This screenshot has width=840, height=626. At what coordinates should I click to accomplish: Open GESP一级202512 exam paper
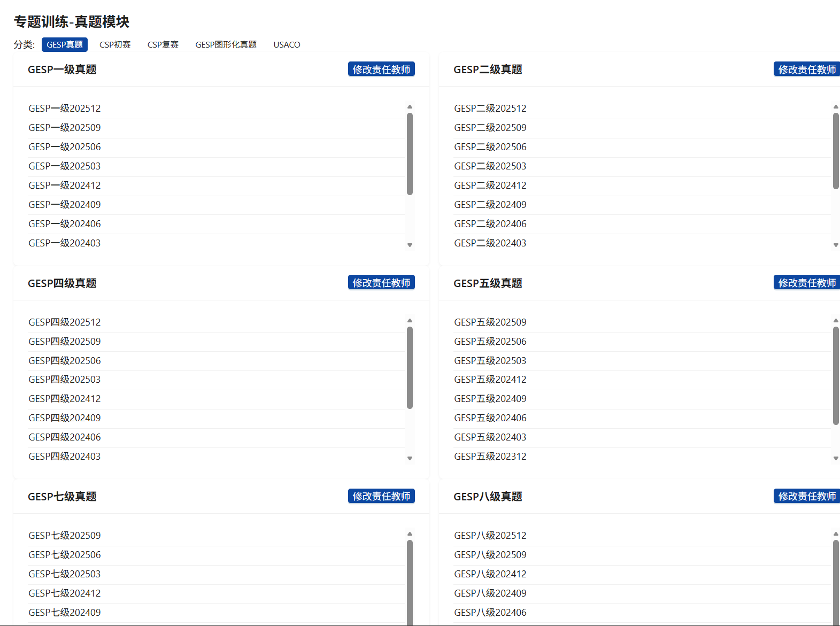pos(65,109)
